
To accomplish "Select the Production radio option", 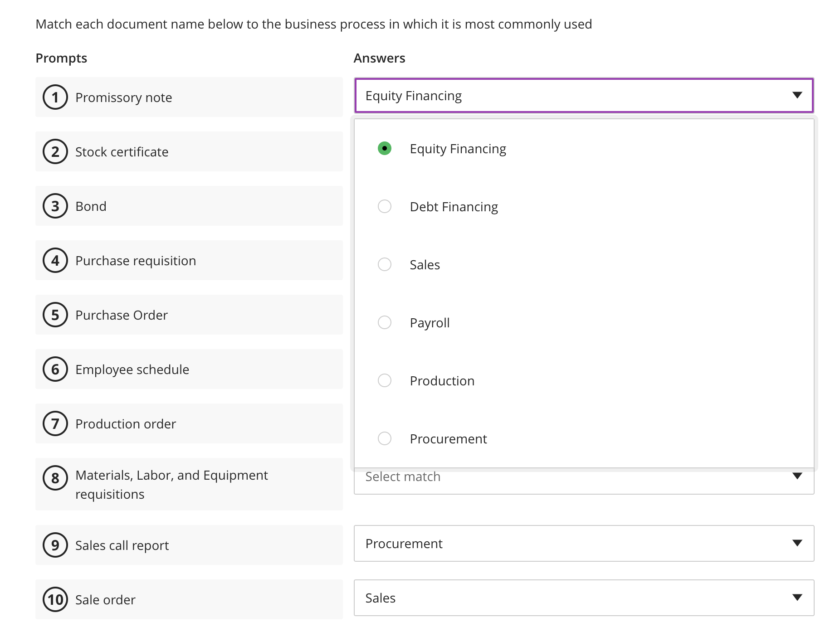I will (x=384, y=380).
